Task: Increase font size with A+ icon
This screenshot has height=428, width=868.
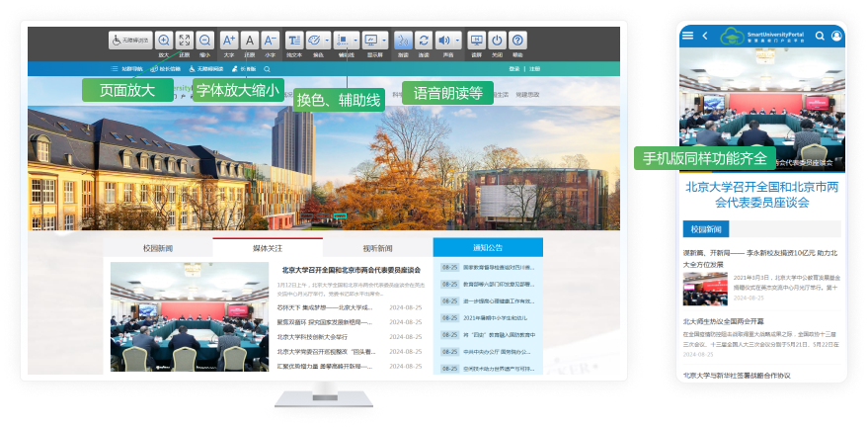Action: click(228, 41)
